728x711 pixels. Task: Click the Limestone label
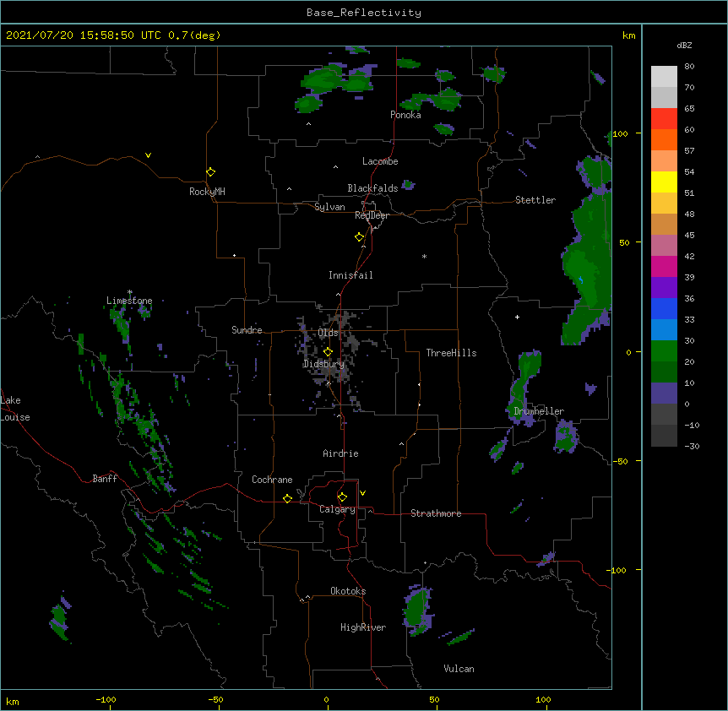(129, 301)
